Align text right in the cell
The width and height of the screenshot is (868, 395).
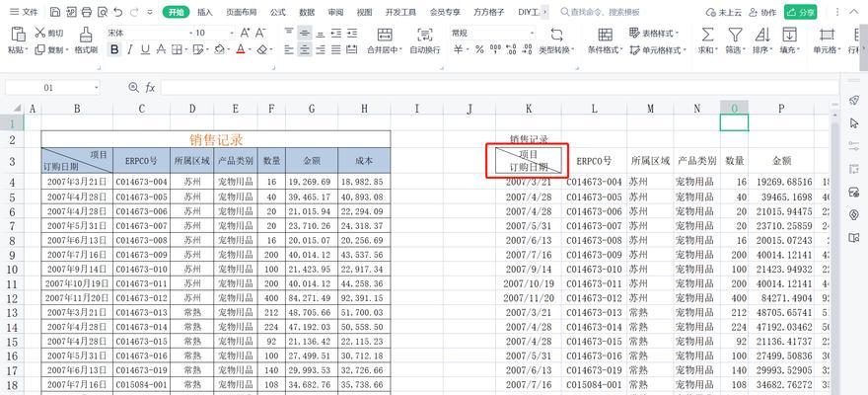point(320,49)
